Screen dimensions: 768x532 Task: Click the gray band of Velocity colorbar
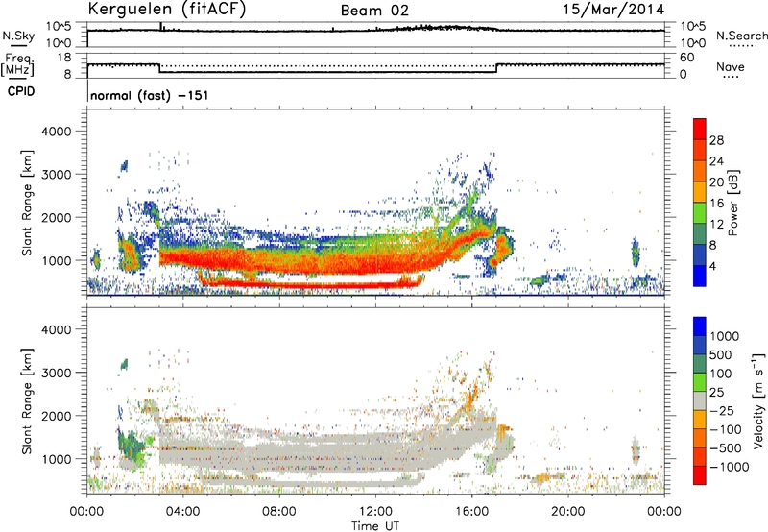[700, 401]
